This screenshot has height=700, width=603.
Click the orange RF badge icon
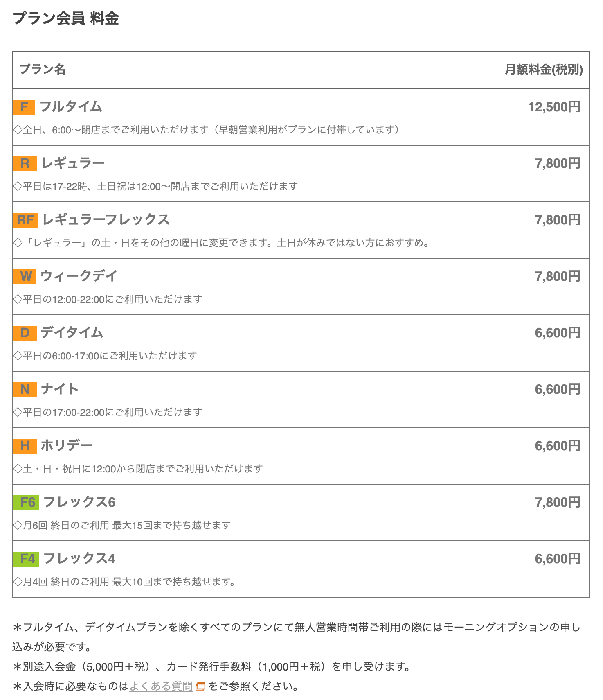25,220
